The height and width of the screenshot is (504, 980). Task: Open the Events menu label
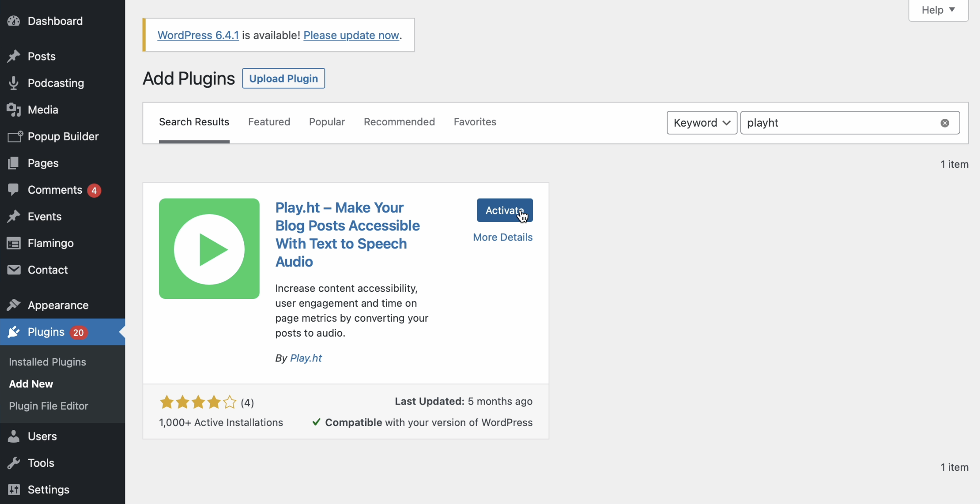coord(45,217)
